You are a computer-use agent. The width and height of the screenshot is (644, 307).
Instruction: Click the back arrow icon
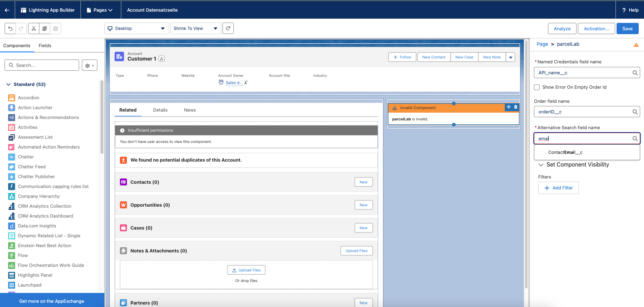[x=7, y=10]
